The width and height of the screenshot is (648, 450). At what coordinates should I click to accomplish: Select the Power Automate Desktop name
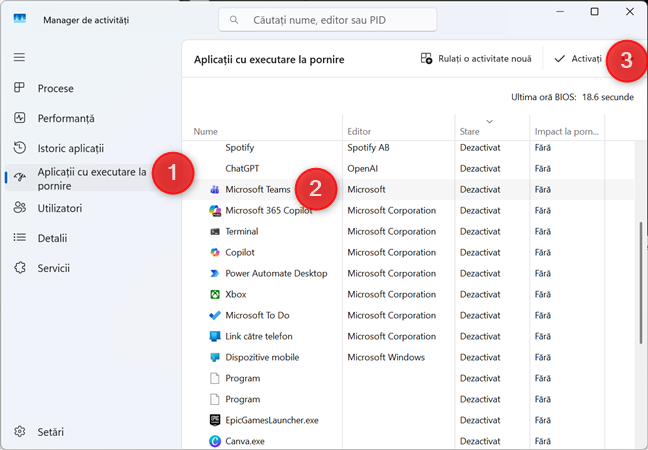(276, 273)
